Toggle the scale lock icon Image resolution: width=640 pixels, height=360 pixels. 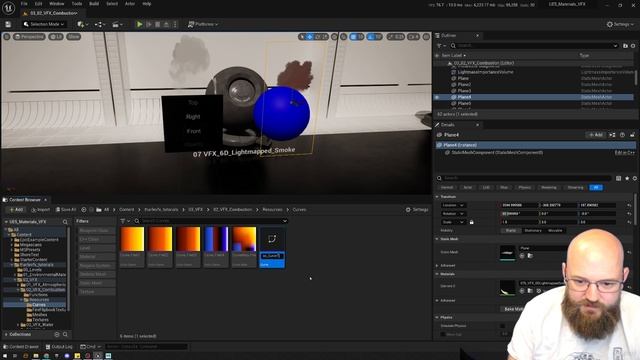(471, 222)
